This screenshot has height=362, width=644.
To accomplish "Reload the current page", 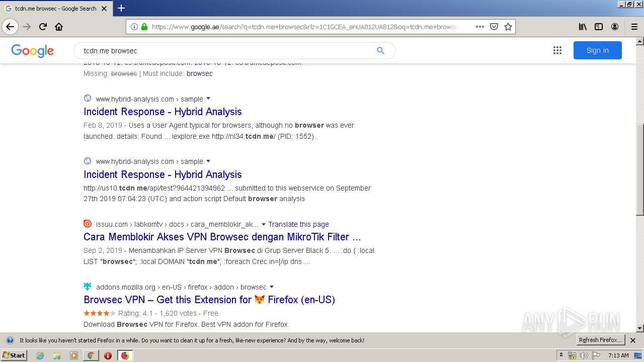I will [43, 27].
